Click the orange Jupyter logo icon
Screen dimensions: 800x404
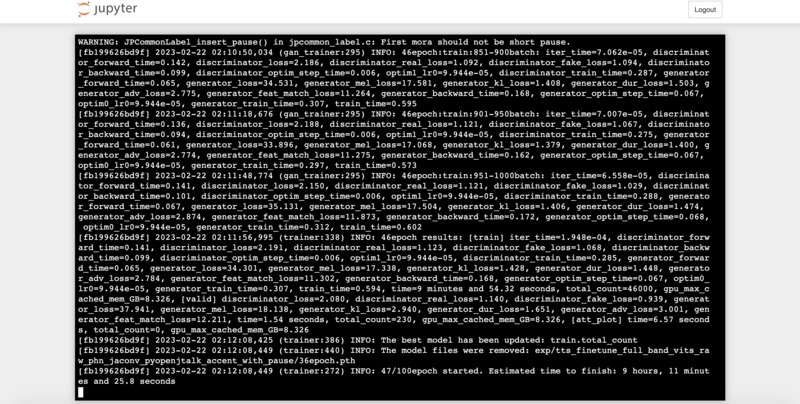tap(83, 9)
